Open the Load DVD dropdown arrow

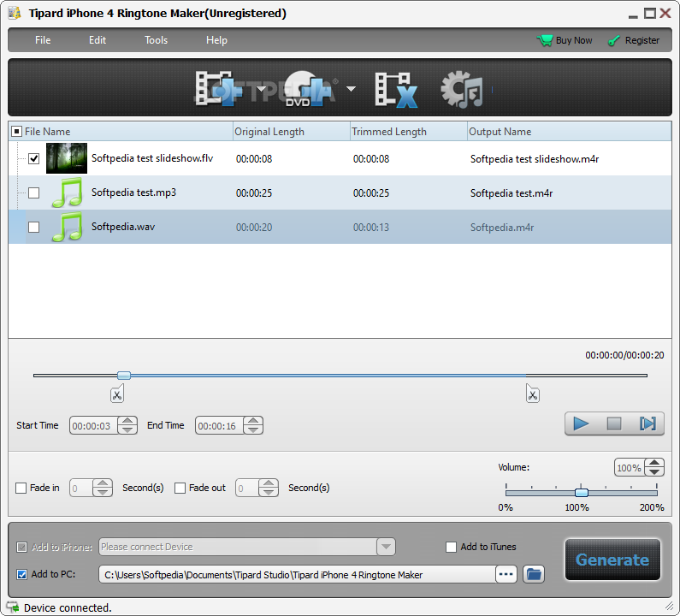click(x=351, y=89)
